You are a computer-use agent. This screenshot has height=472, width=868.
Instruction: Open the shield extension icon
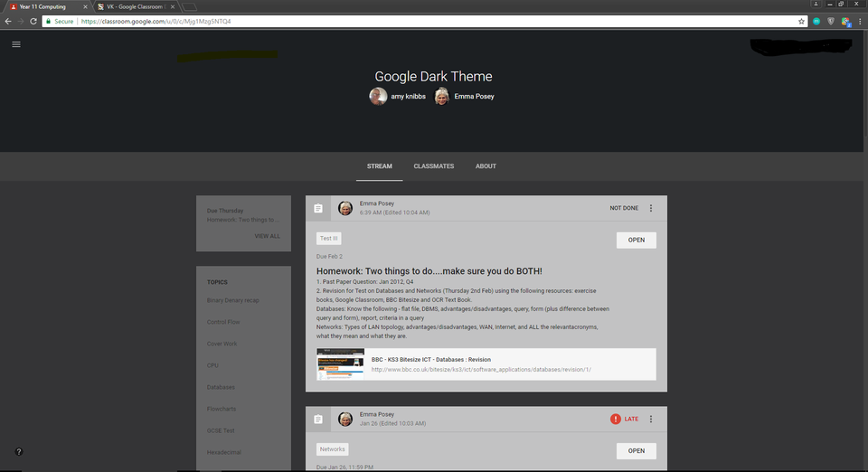(x=831, y=21)
